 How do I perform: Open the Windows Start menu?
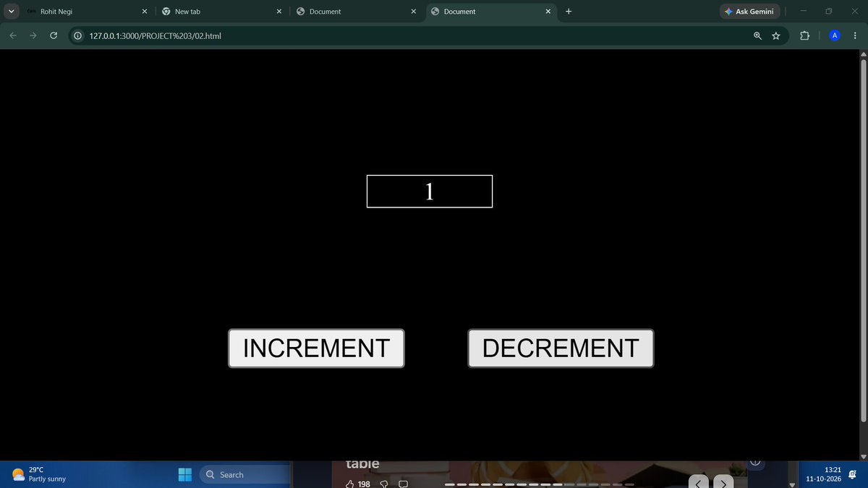[x=185, y=474]
